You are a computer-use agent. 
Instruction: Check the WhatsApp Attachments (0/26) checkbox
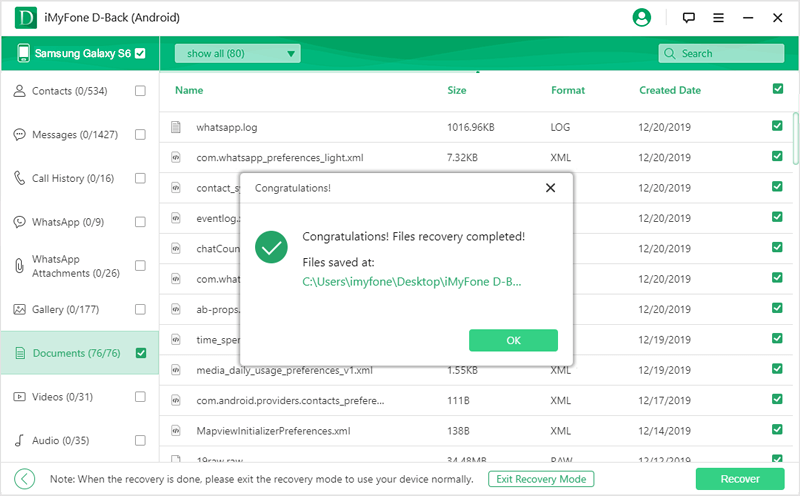[140, 266]
